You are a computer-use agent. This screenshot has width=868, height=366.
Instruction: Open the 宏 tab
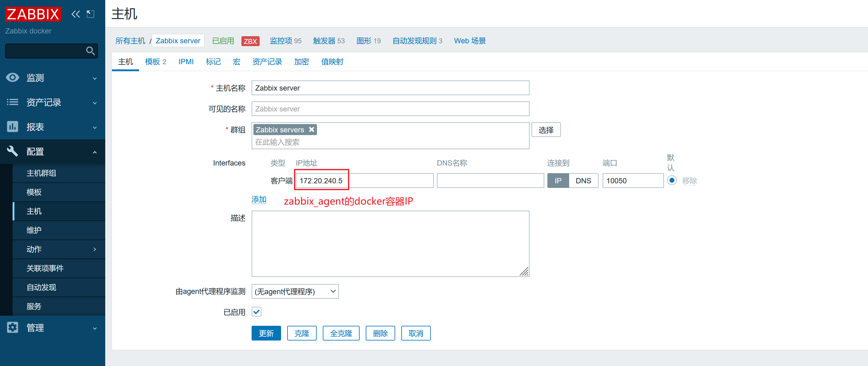(236, 62)
